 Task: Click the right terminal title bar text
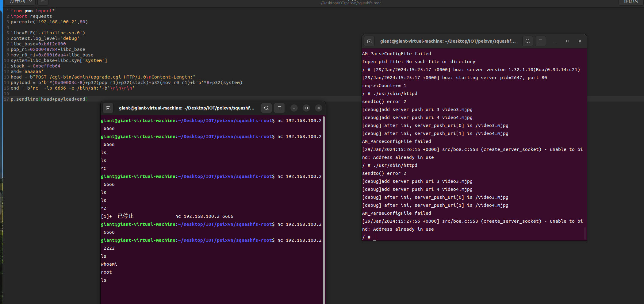(448, 41)
